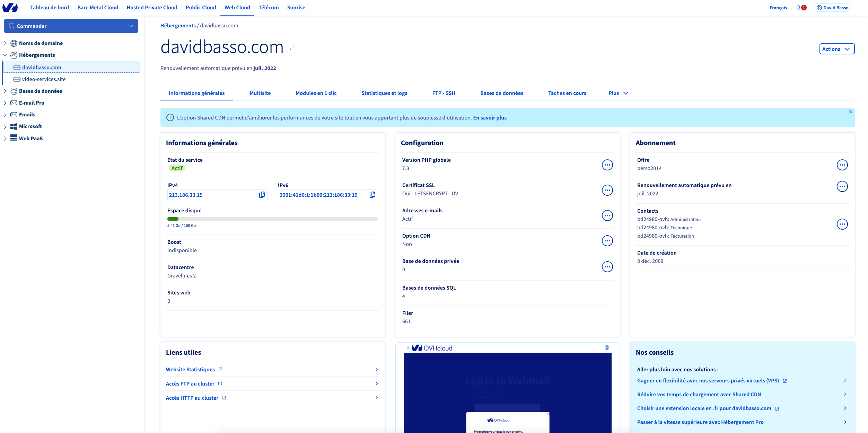Open the Plus tab dropdown
The width and height of the screenshot is (868, 433).
(618, 93)
